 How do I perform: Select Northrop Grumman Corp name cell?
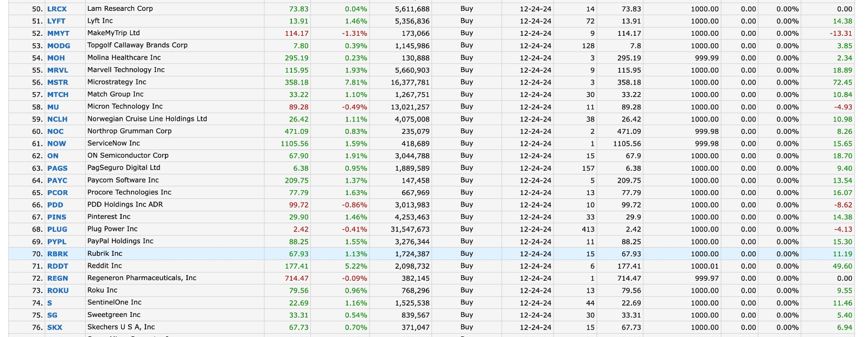click(129, 131)
